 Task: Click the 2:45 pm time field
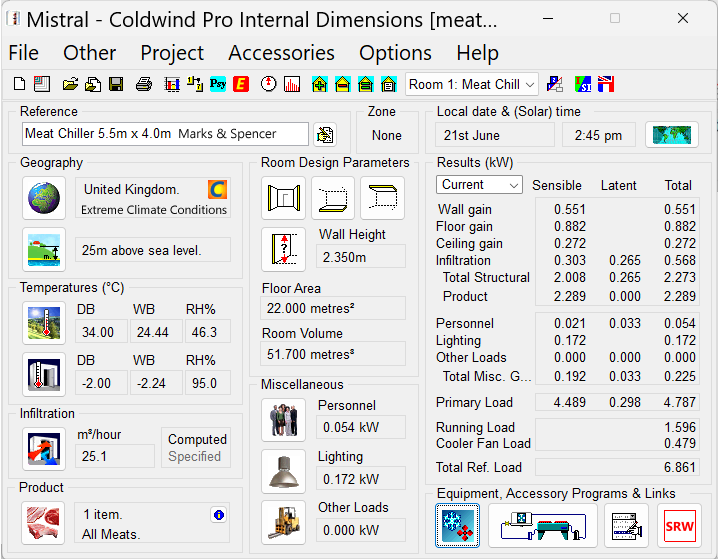coord(598,135)
